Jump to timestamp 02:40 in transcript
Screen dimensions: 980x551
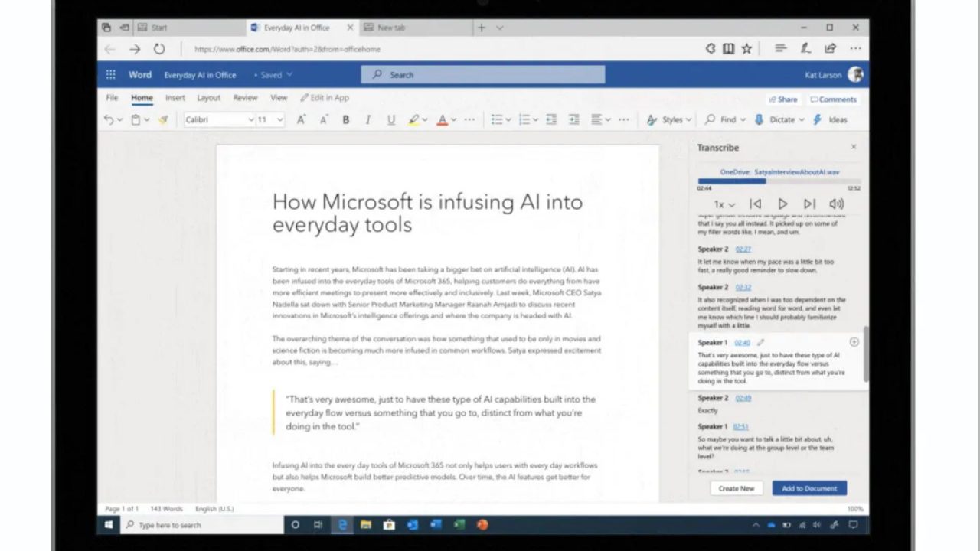(742, 343)
